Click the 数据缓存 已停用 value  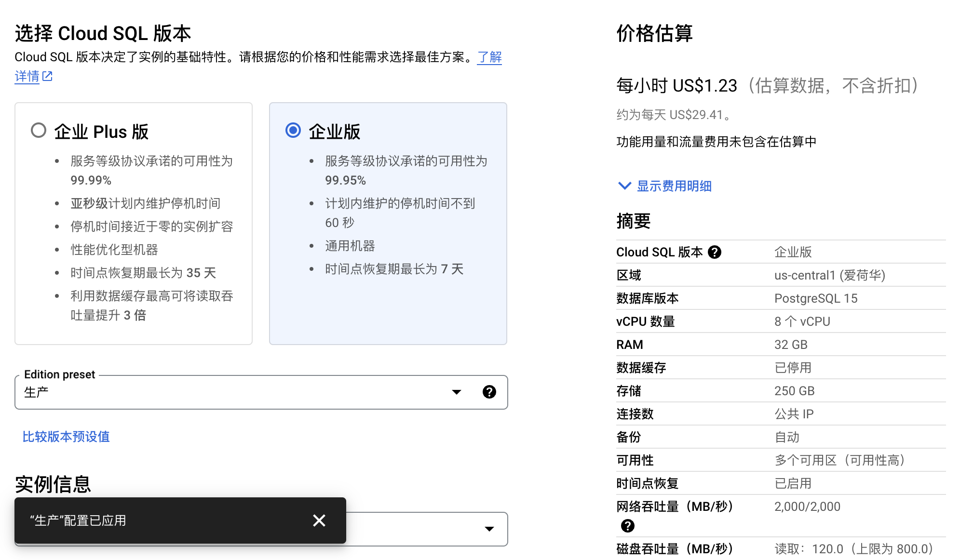coord(793,368)
